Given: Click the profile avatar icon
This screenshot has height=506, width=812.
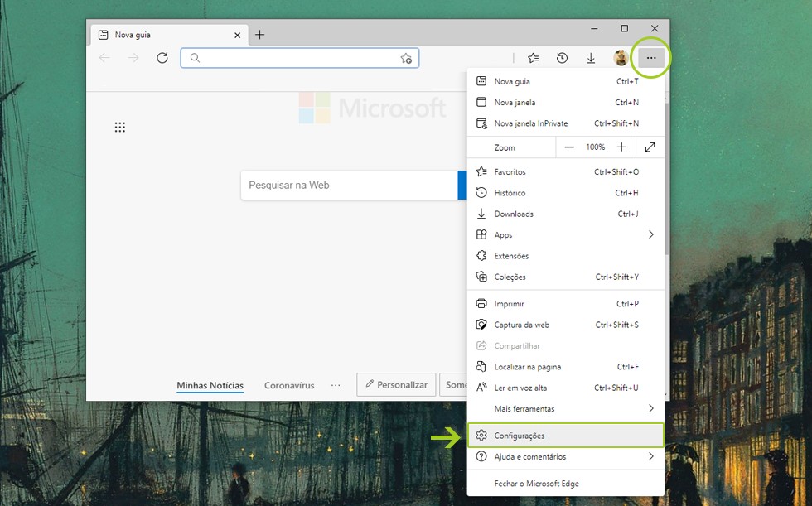Looking at the screenshot, I should [621, 58].
